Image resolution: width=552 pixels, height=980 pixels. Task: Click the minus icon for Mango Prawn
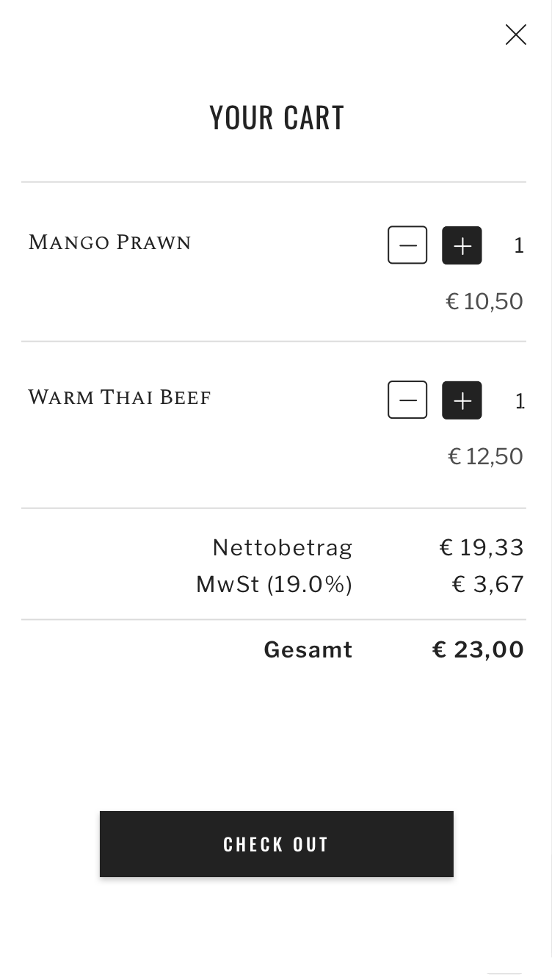click(407, 245)
